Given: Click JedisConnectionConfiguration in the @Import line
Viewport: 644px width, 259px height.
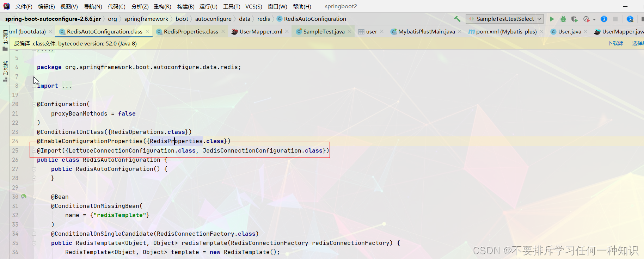Looking at the screenshot, I should 252,151.
